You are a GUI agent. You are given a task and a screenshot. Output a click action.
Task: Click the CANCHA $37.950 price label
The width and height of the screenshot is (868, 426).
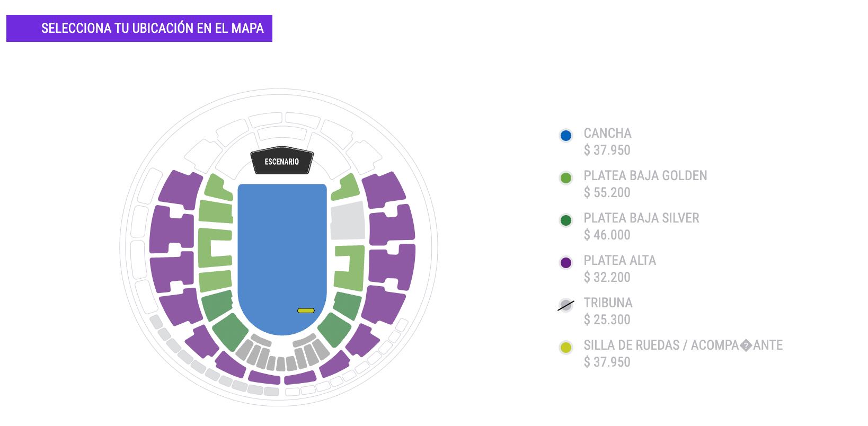(607, 150)
